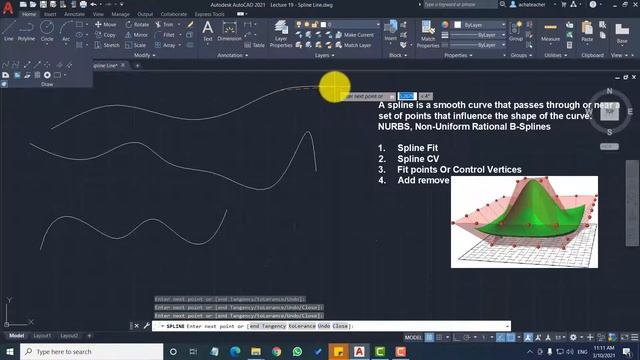This screenshot has width=640, height=360.
Task: Click the keyword search input field
Action: pos(460,4)
